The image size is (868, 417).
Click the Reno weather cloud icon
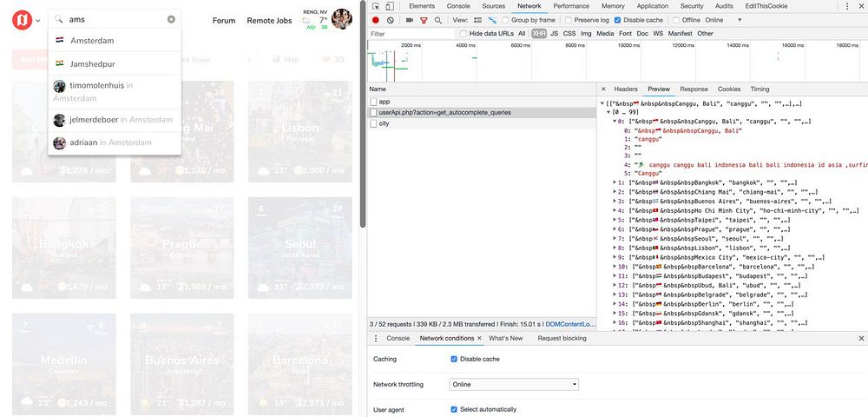(x=306, y=20)
